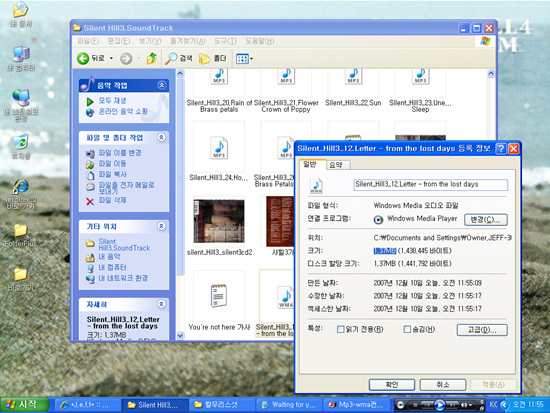Click the Start button
The image size is (550, 413).
[25, 405]
